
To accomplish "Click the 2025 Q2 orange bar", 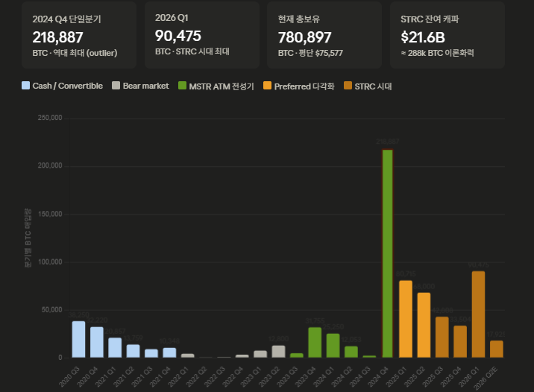I will pos(424,325).
